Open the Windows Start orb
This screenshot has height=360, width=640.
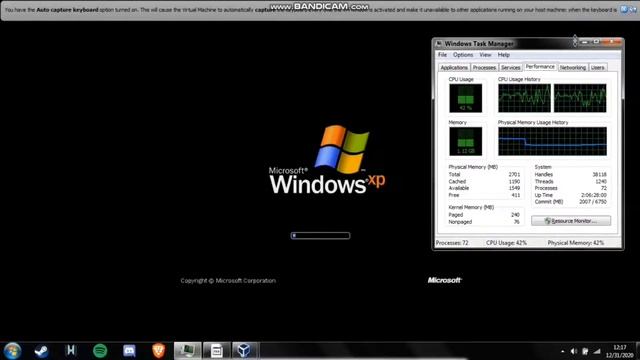[x=12, y=351]
